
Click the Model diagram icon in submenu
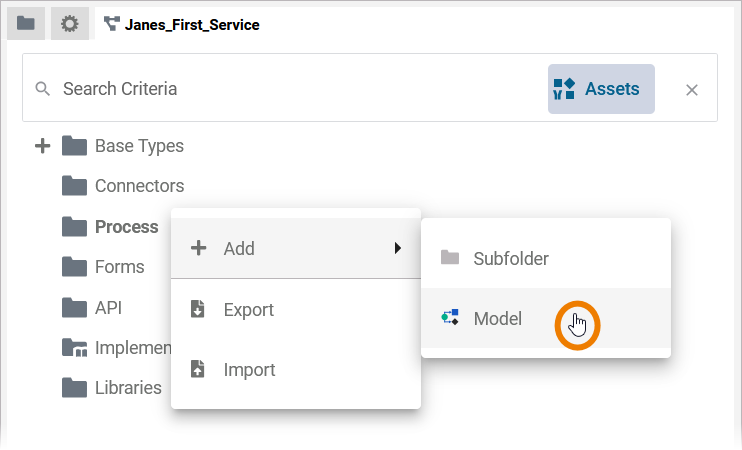tap(450, 319)
